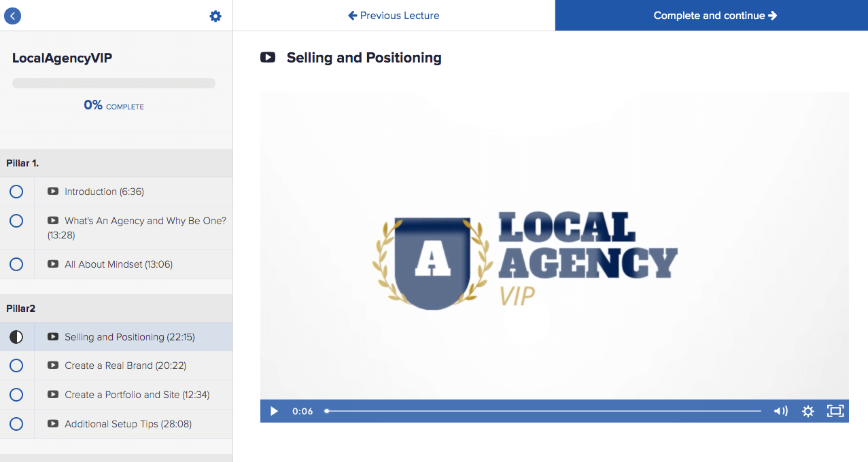This screenshot has height=462, width=868.
Task: Click video icon beside Create a Portfolio and Site
Action: point(53,394)
